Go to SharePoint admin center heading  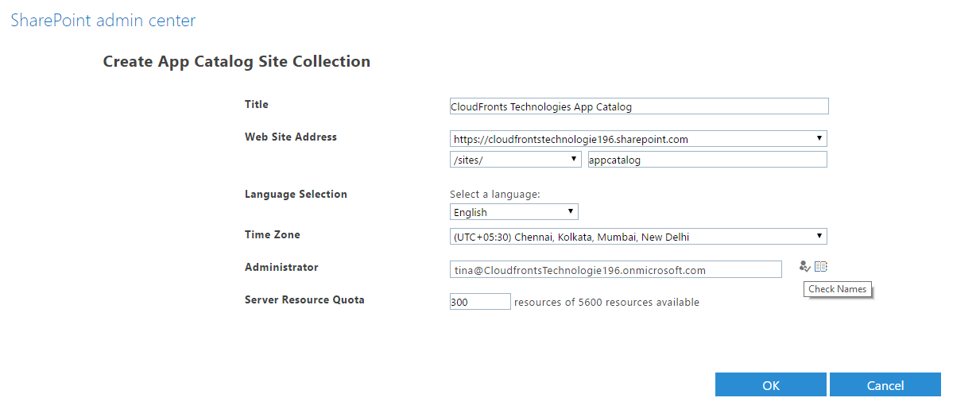point(103,21)
